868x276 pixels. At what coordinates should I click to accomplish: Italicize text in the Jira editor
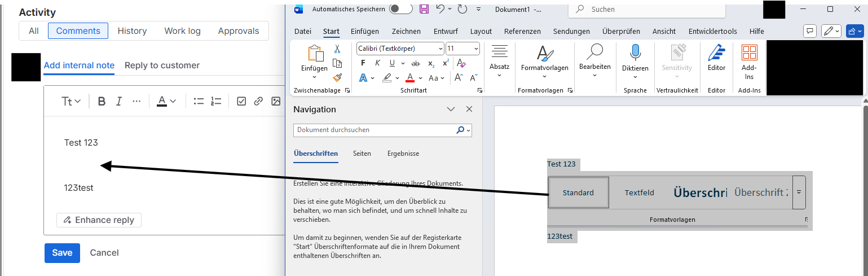click(x=118, y=101)
